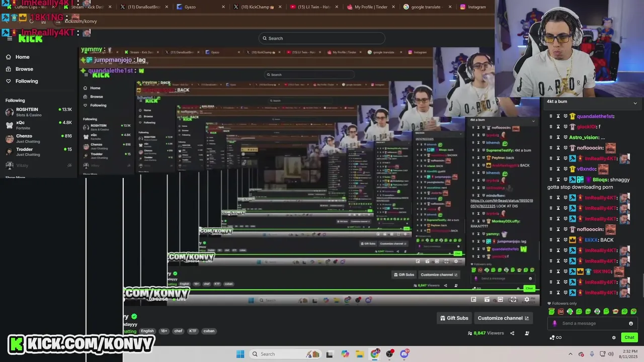This screenshot has height=362, width=644.
Task: Click xQc's avatar thumbnail
Action: pyautogui.click(x=10, y=125)
